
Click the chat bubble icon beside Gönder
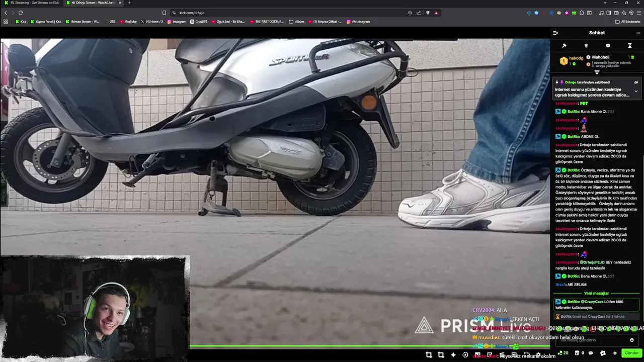(x=591, y=353)
